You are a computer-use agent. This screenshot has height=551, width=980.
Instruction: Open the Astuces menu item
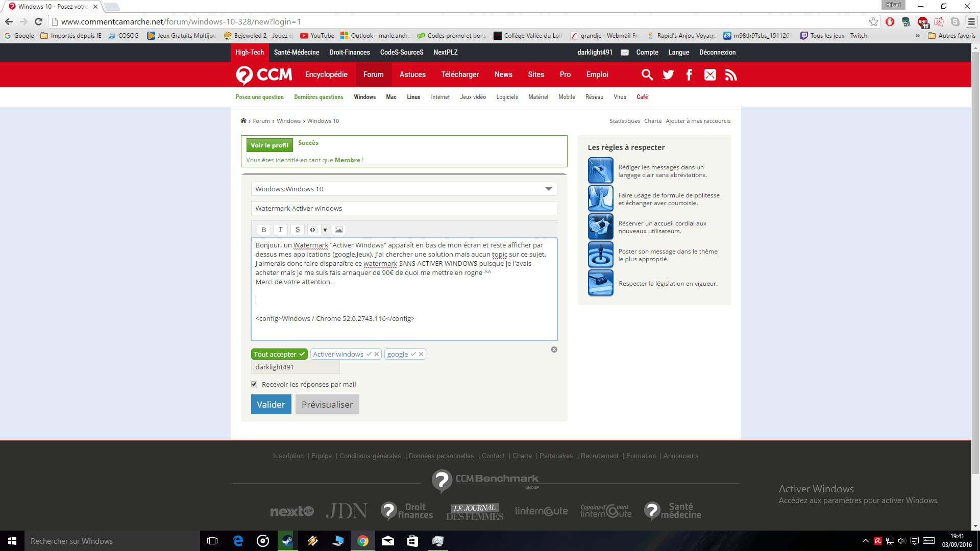[x=412, y=74]
